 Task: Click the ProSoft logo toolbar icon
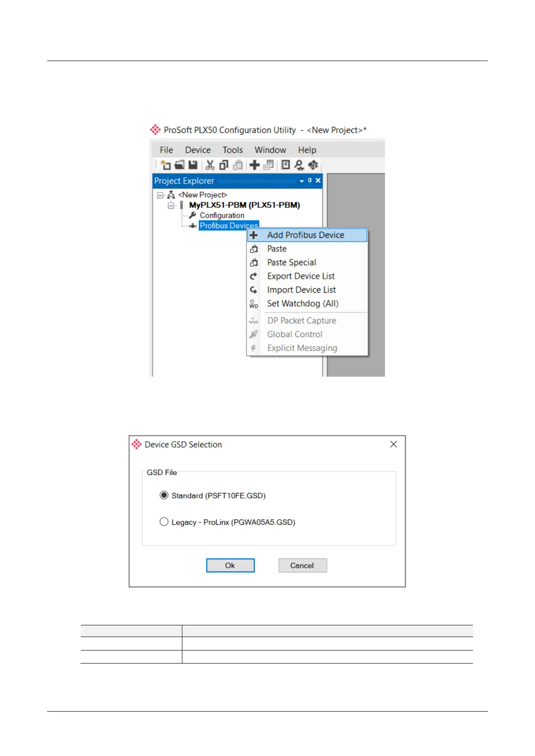pos(313,165)
